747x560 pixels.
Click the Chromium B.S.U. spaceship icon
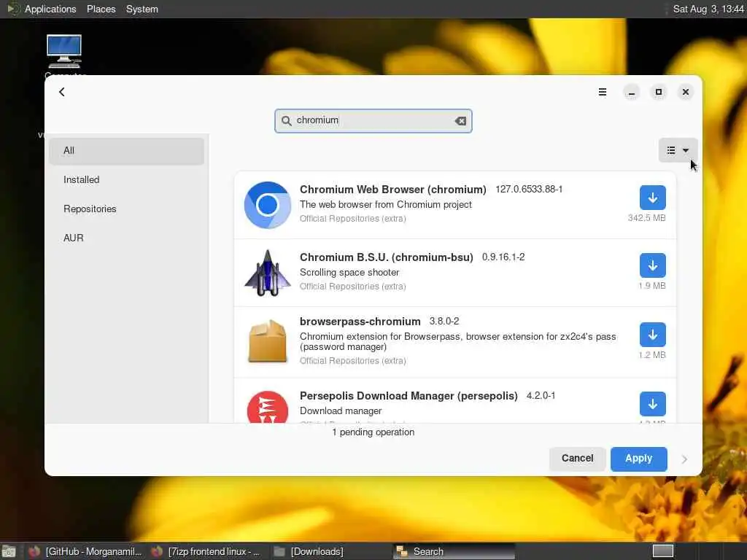[267, 273]
